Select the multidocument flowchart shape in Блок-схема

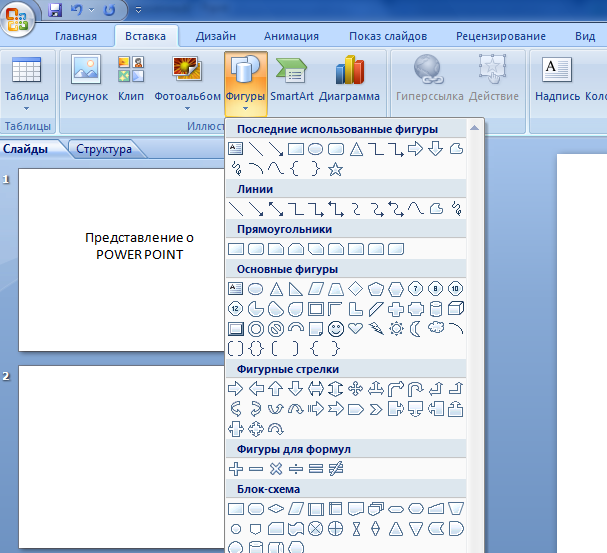tap(376, 509)
